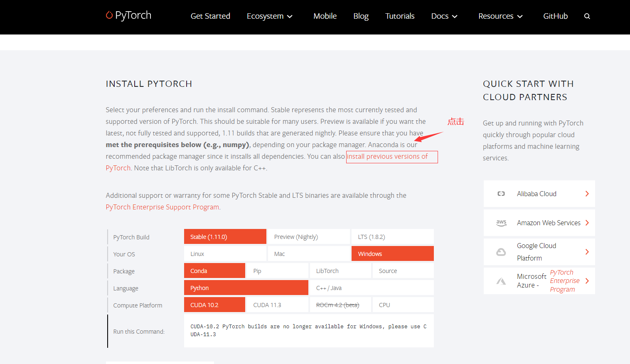The height and width of the screenshot is (364, 630).
Task: Select ROCm 4.2 (beta) compute platform
Action: (x=340, y=305)
